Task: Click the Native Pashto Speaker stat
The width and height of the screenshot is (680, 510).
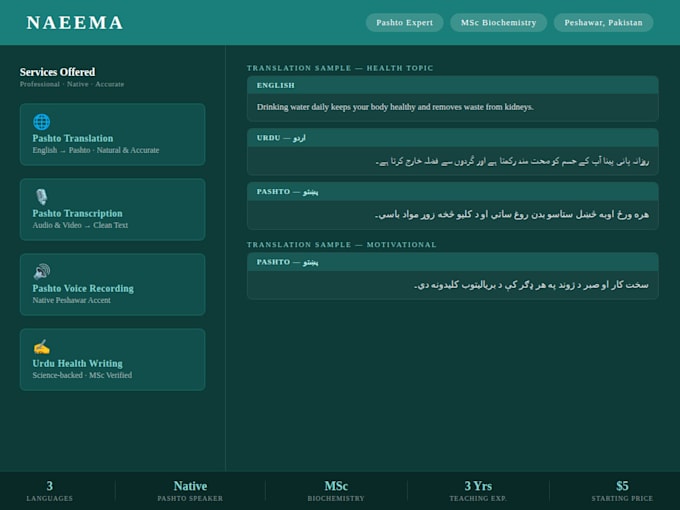Action: click(x=190, y=491)
